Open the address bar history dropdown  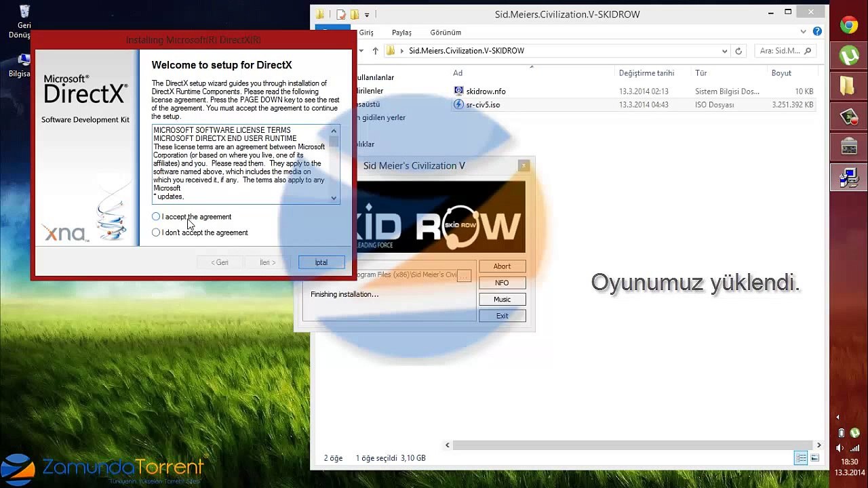[x=724, y=51]
